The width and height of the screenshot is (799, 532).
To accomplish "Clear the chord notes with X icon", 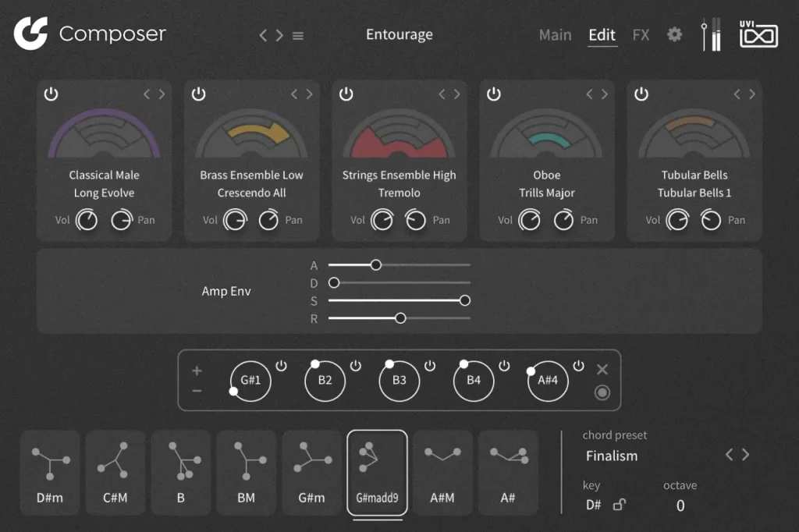I will point(602,370).
